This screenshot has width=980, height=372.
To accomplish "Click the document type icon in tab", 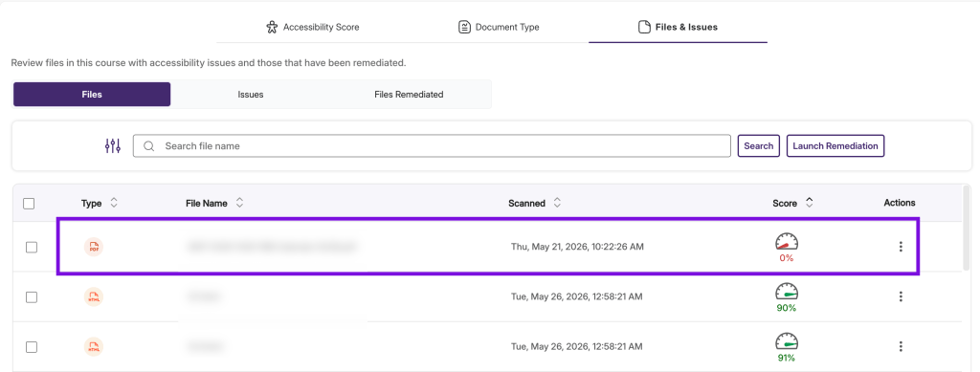I will click(464, 27).
